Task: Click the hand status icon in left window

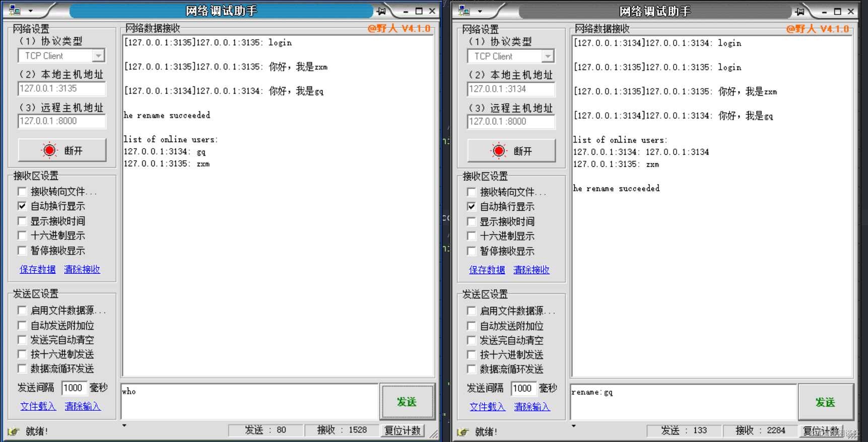Action: 14,431
